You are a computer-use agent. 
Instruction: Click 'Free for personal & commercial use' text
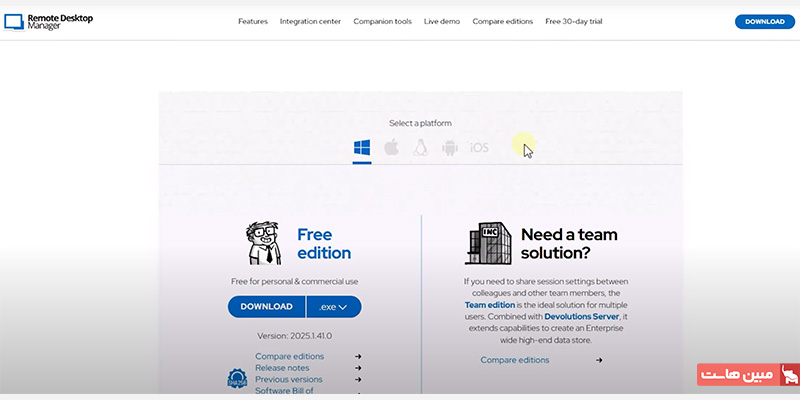coord(294,281)
